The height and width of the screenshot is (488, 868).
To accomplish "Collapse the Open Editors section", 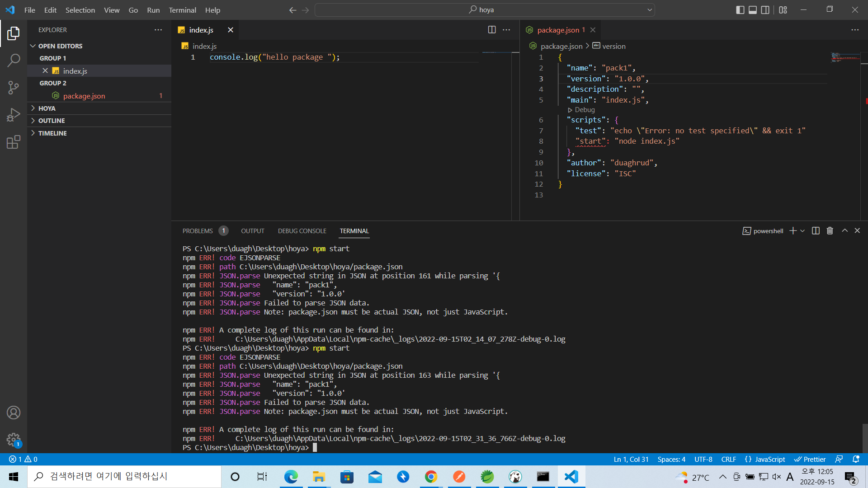I will pos(99,46).
